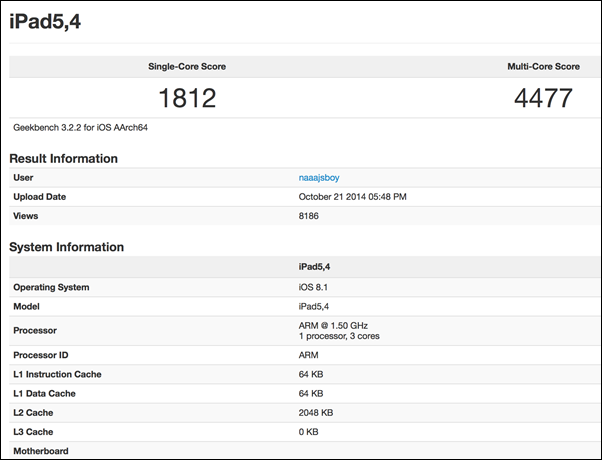602x460 pixels.
Task: Select the Processor ID value ARM
Action: [x=308, y=355]
